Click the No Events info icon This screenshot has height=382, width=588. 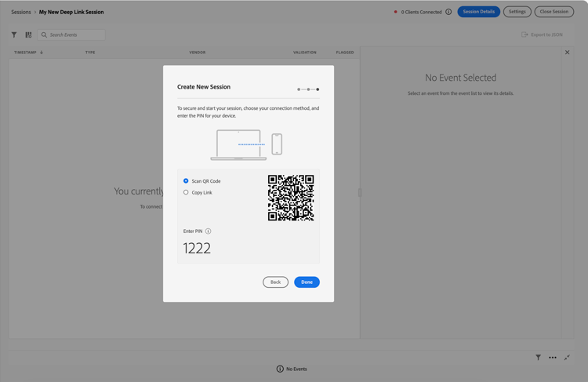click(x=280, y=369)
